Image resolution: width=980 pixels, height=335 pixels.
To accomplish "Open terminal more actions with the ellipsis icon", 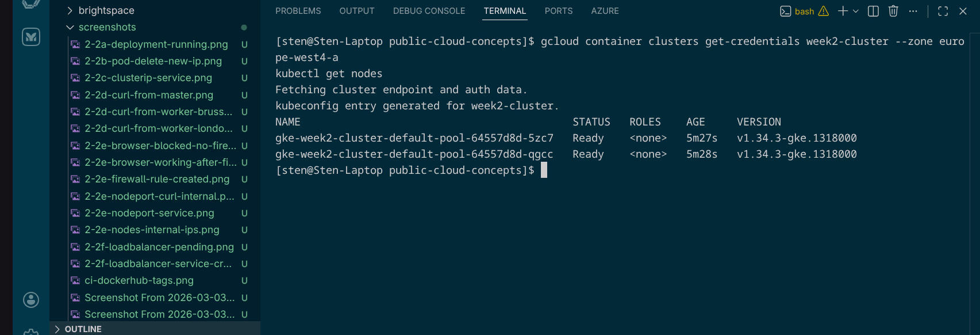I will click(x=913, y=11).
